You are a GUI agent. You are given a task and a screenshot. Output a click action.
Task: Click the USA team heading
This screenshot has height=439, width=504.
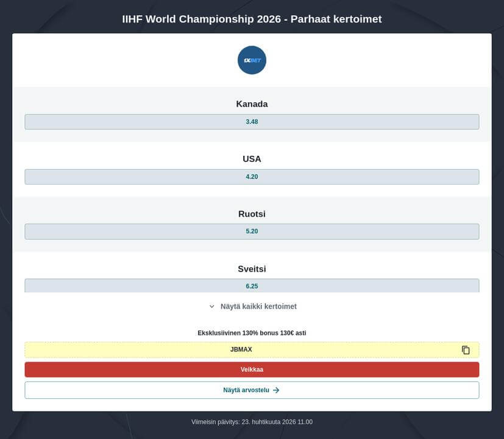point(252,159)
